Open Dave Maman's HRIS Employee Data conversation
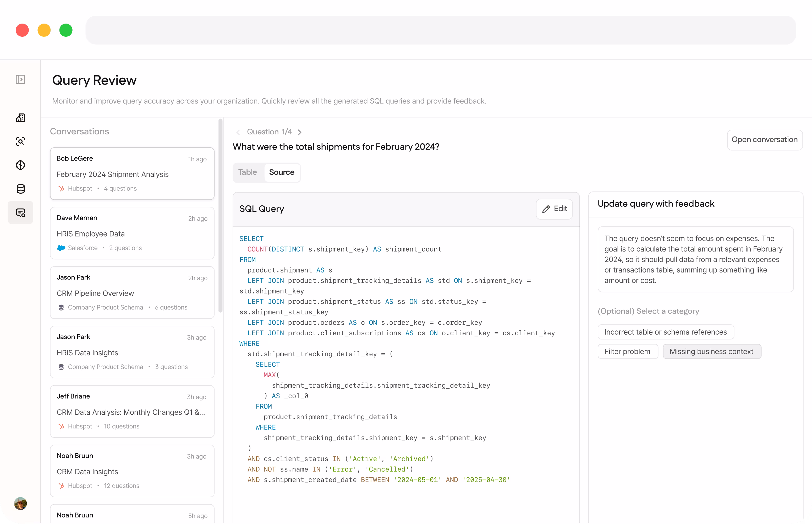The image size is (812, 524). tap(132, 233)
